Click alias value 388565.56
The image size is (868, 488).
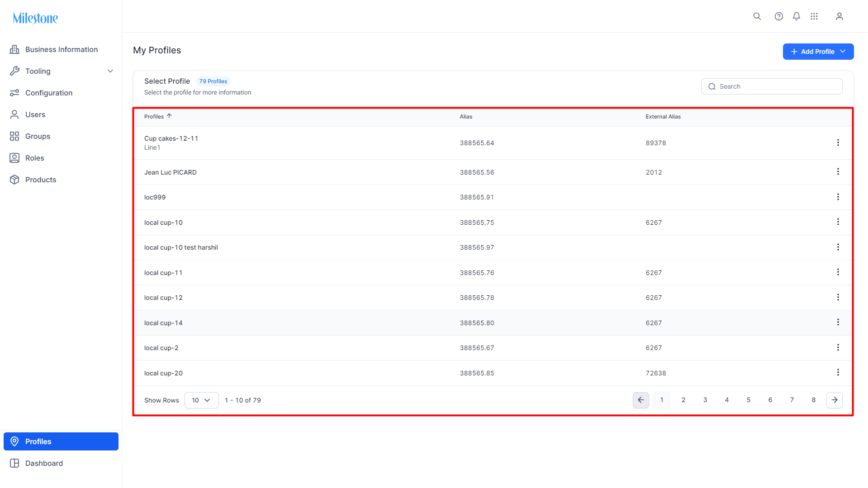pos(477,172)
